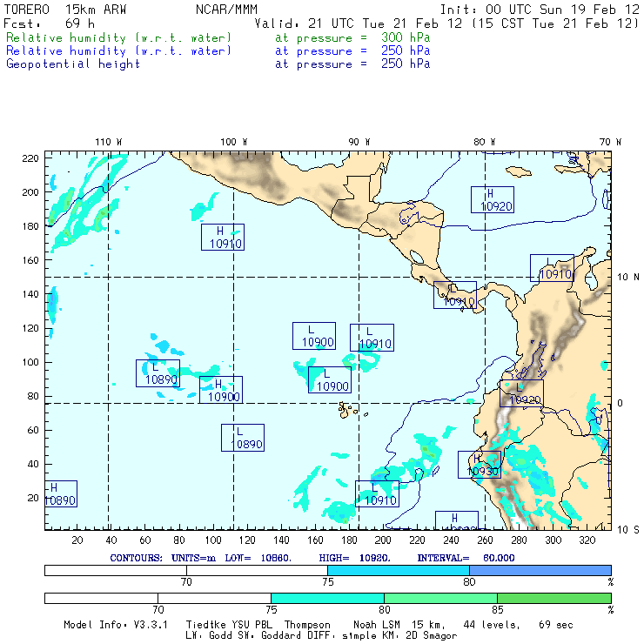644x644 pixels.
Task: Click the 'INTERVAL= 60.000' contour value
Action: point(466,558)
